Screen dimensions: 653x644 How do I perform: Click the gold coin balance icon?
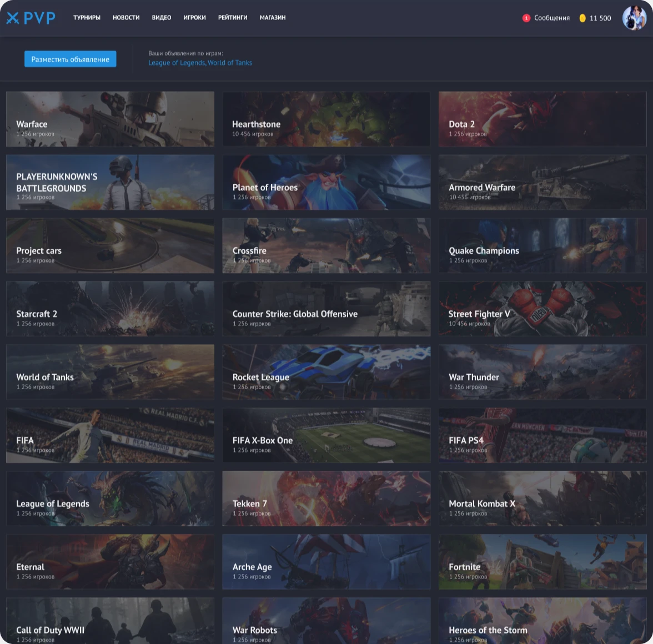click(582, 18)
